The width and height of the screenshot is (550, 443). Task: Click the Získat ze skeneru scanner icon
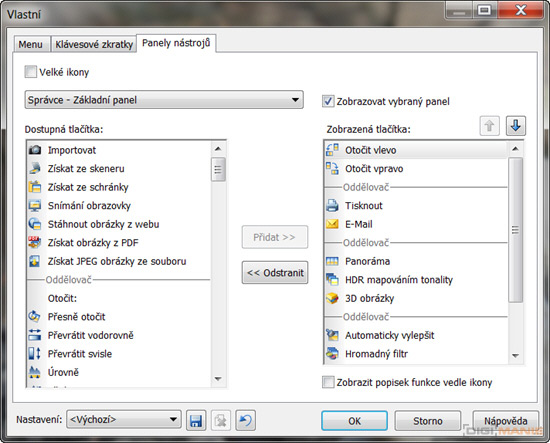coord(34,169)
